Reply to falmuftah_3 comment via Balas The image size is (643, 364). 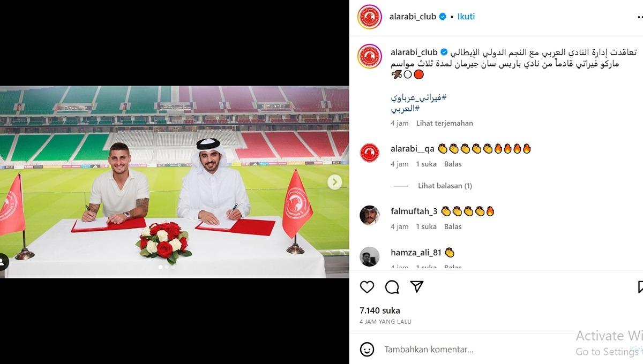[x=453, y=226]
